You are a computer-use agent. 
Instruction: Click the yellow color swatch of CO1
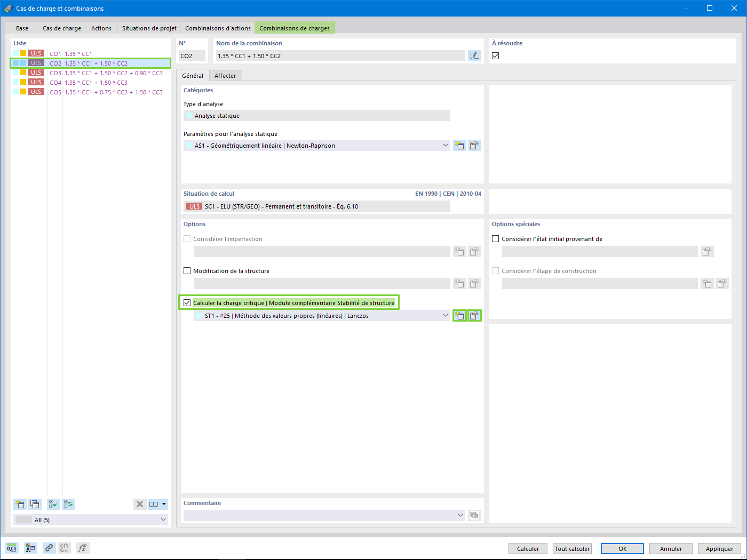(x=23, y=53)
